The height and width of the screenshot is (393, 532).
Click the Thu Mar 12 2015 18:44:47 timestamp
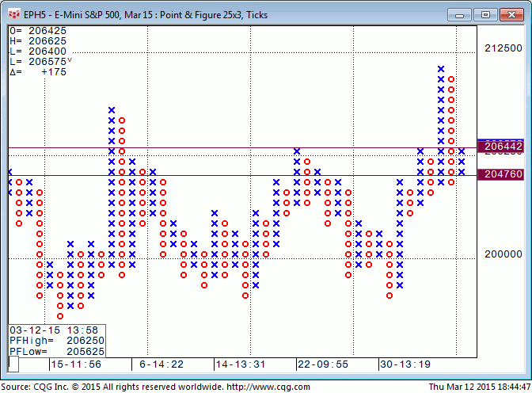[480, 387]
